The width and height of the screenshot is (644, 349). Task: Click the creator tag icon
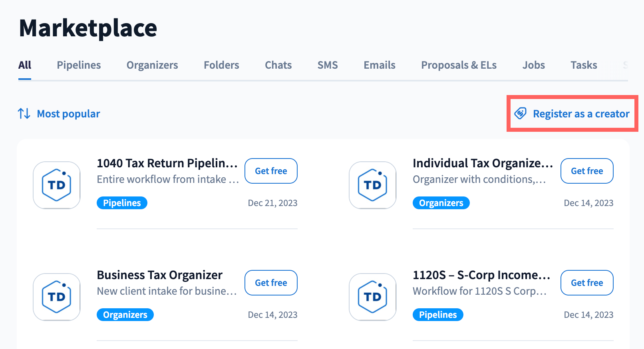(x=520, y=113)
